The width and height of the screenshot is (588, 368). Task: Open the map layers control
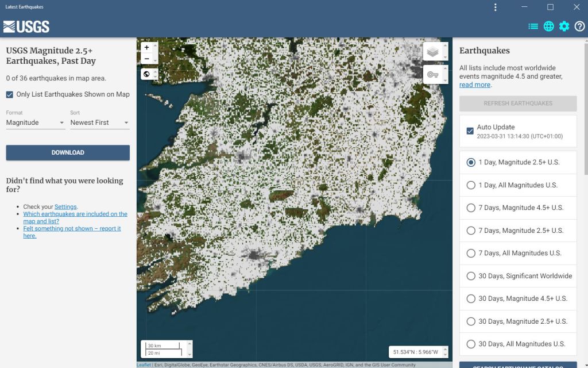pos(432,51)
